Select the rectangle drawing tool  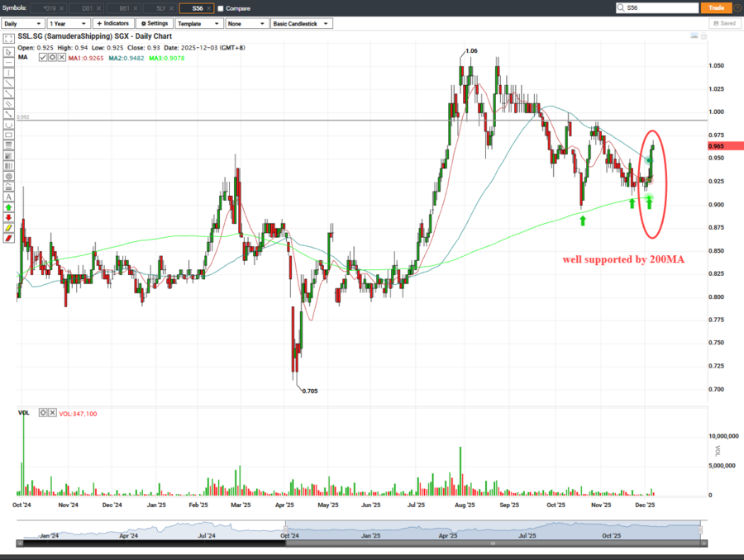tap(8, 135)
